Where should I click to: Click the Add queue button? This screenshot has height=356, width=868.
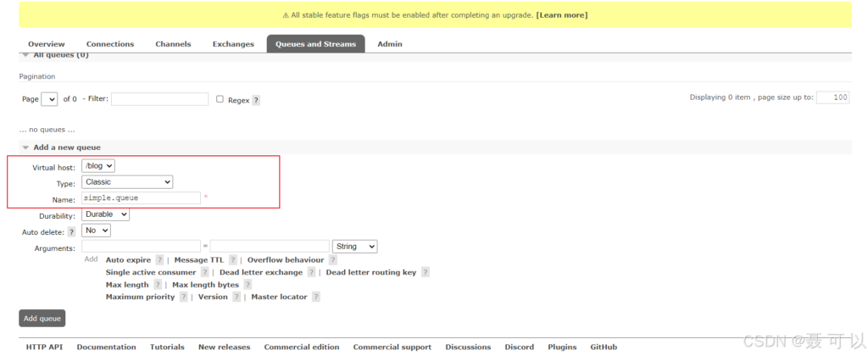click(42, 319)
